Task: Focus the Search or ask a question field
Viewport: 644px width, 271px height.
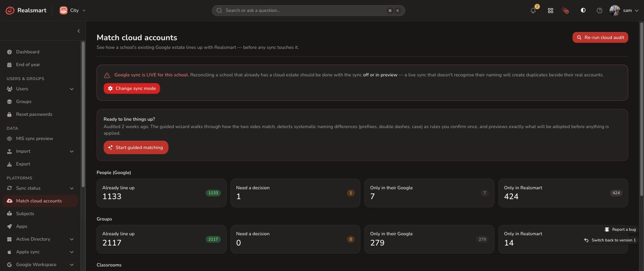Action: 308,11
